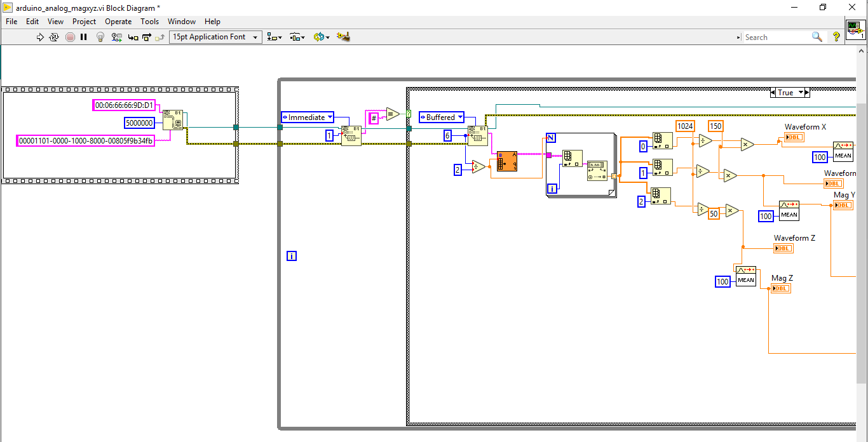Click inside the Search field

point(776,37)
